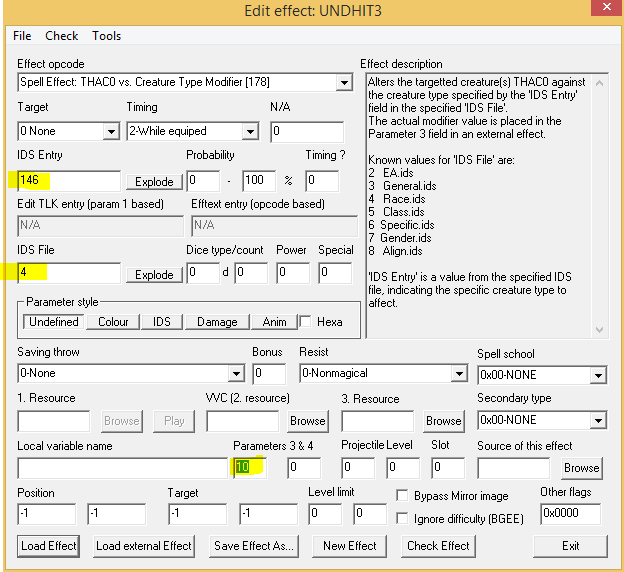Click Load external Effect button

click(144, 546)
